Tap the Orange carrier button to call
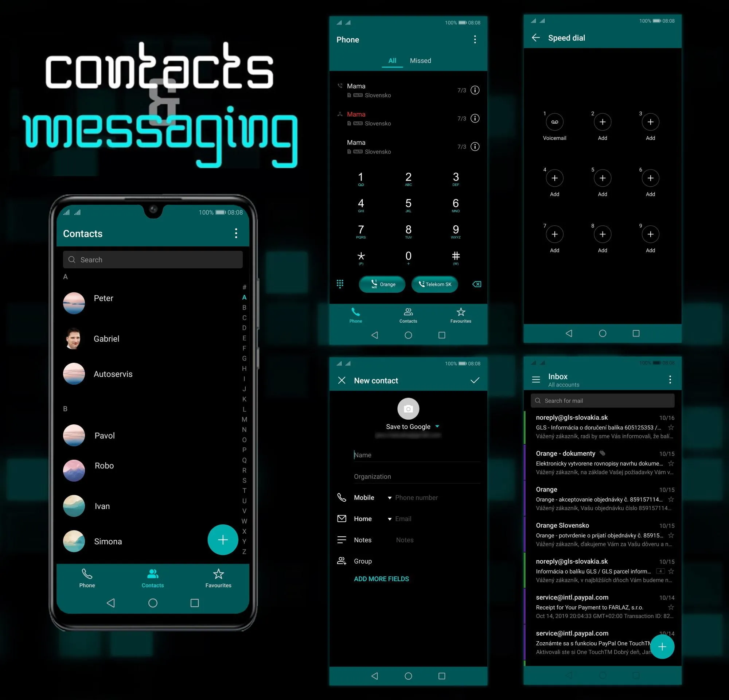This screenshot has height=700, width=729. (x=382, y=285)
